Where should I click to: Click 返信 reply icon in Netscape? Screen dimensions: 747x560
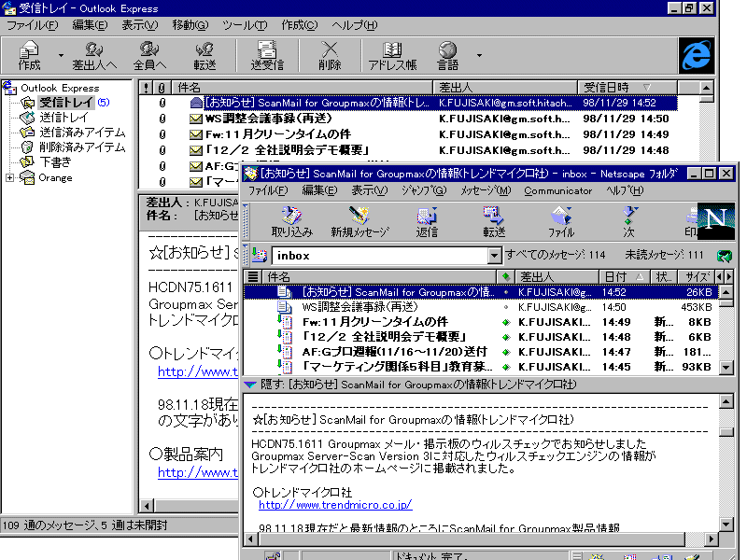(427, 222)
